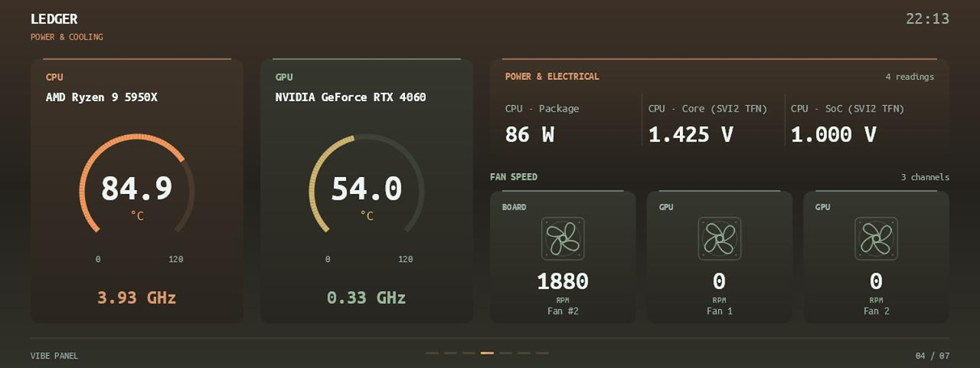
Task: Click the Fan #2 label
Action: (563, 311)
